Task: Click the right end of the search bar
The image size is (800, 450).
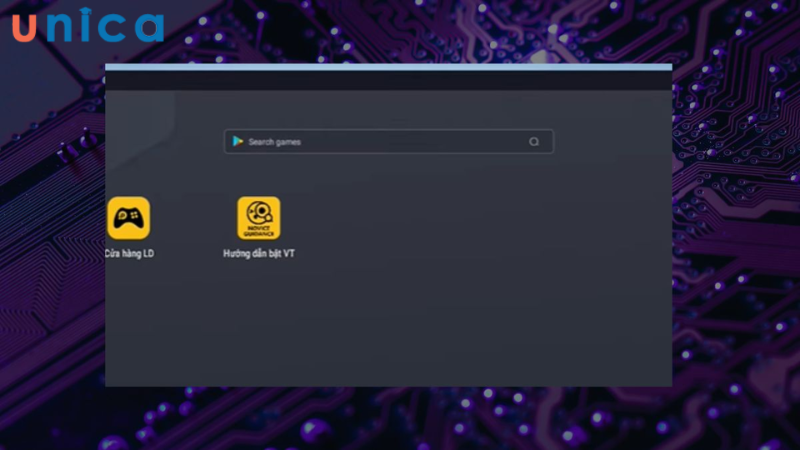Action: point(534,142)
